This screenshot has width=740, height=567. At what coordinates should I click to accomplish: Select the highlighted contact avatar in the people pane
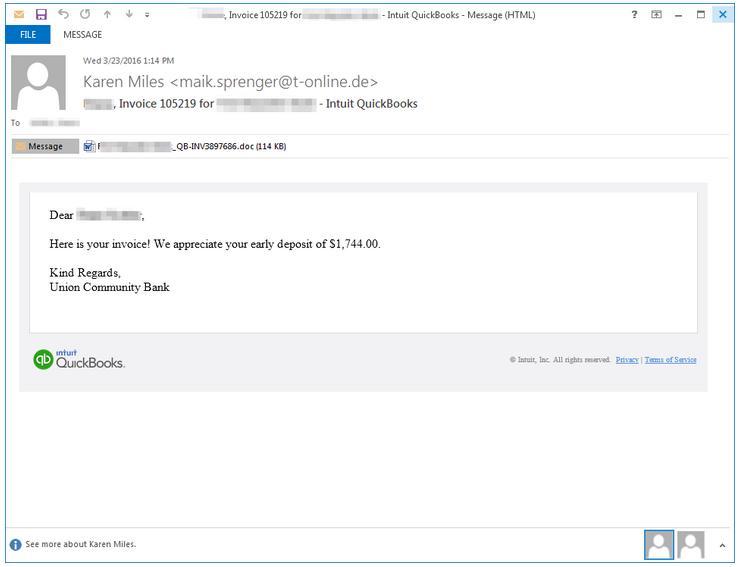pos(659,545)
